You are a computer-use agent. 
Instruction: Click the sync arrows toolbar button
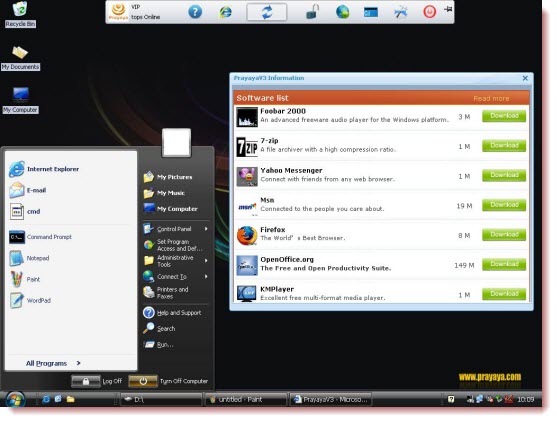pyautogui.click(x=267, y=12)
